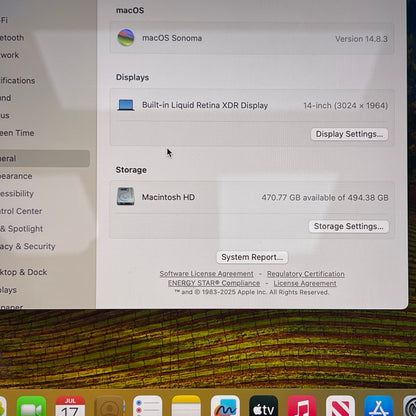Image resolution: width=416 pixels, height=416 pixels.
Task: Open the Software License Agreement link
Action: 206,274
